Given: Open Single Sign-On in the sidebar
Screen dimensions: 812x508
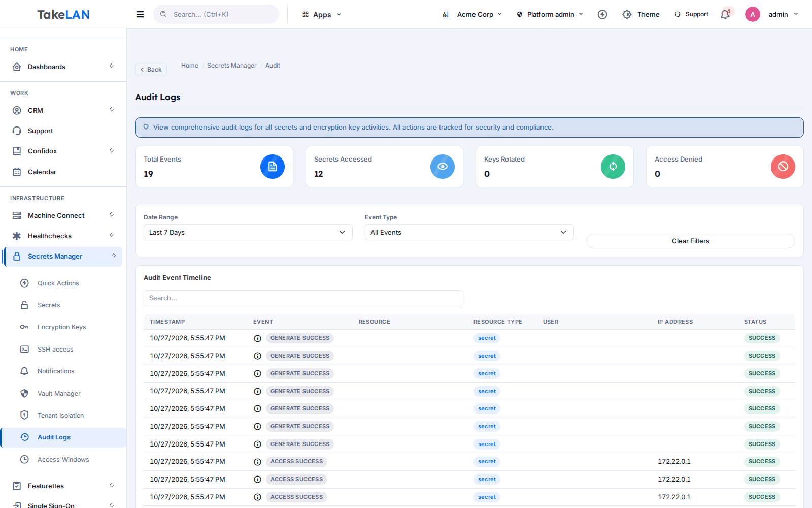Looking at the screenshot, I should 51,505.
